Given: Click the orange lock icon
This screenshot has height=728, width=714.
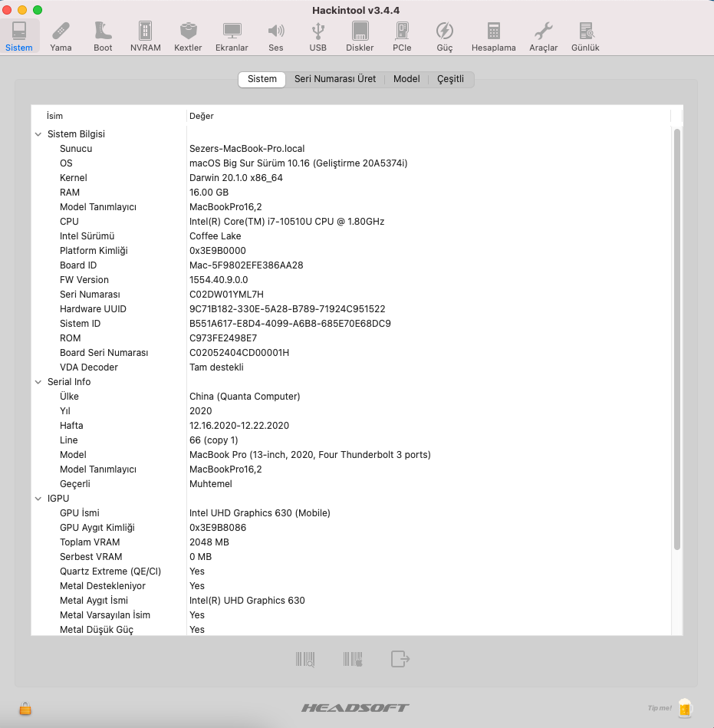Looking at the screenshot, I should pos(25,708).
